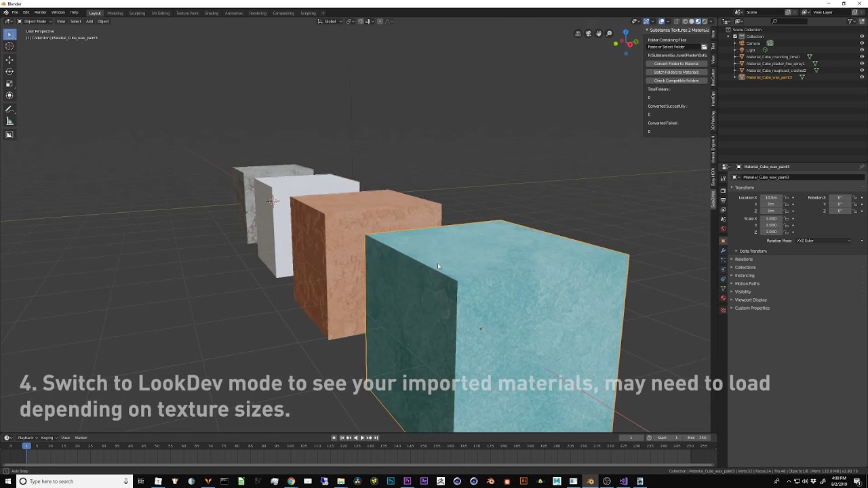Image resolution: width=868 pixels, height=488 pixels.
Task: Open the Material properties tab (red sphere icon)
Action: 723,298
